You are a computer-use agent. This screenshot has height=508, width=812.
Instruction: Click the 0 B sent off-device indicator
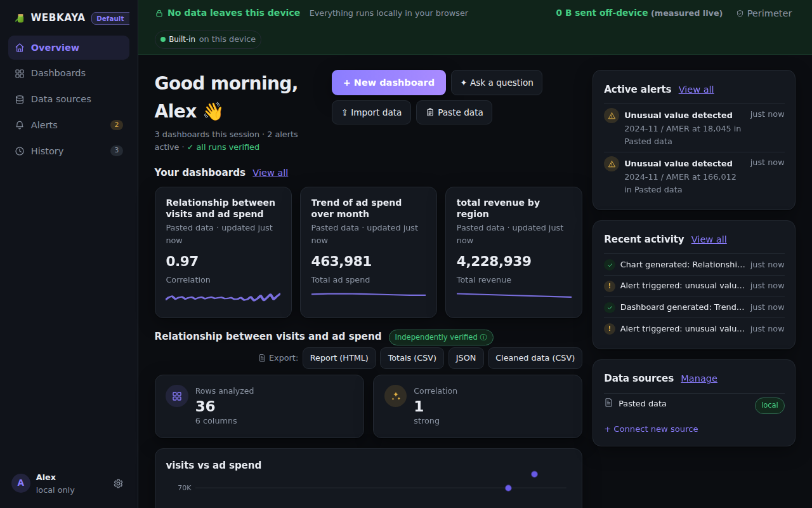tap(639, 13)
